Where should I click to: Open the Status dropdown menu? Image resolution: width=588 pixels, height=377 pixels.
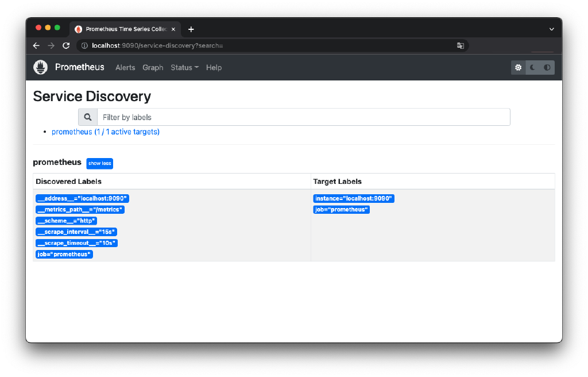[184, 67]
